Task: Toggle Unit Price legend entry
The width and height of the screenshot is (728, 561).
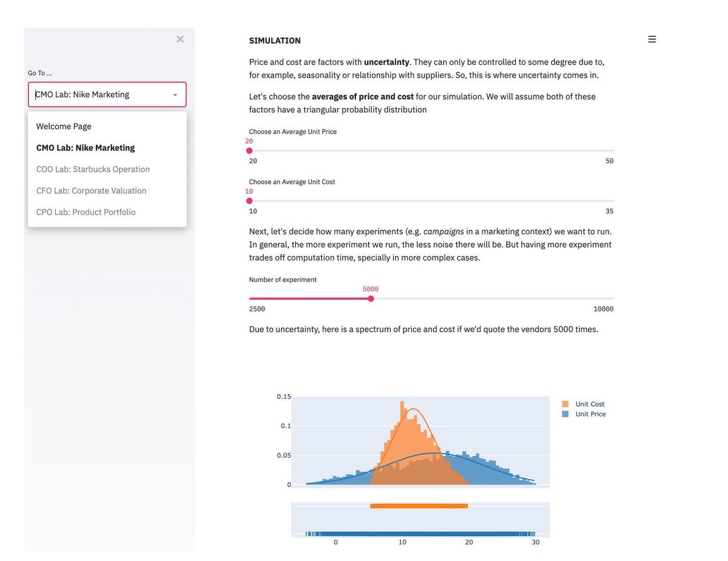Action: (x=583, y=414)
